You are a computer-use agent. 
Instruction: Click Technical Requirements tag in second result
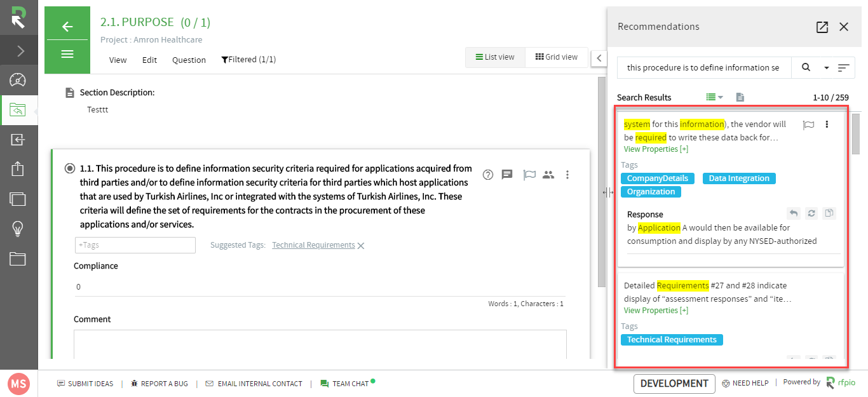click(x=672, y=340)
